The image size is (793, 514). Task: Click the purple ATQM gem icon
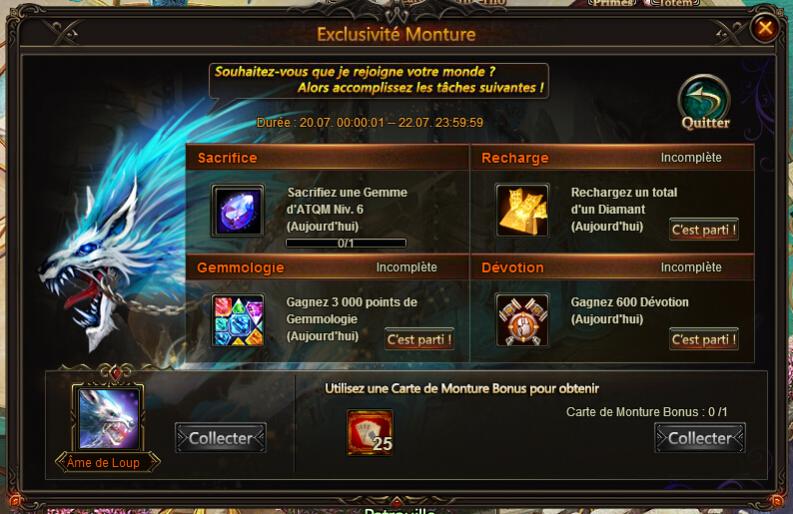pos(238,210)
